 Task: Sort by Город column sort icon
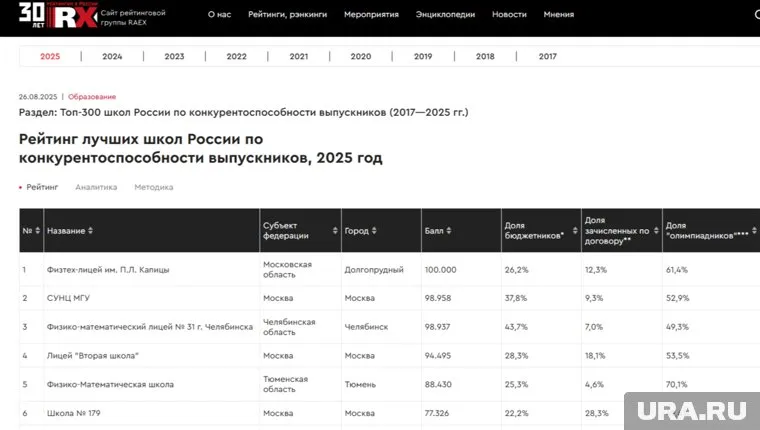(x=373, y=231)
